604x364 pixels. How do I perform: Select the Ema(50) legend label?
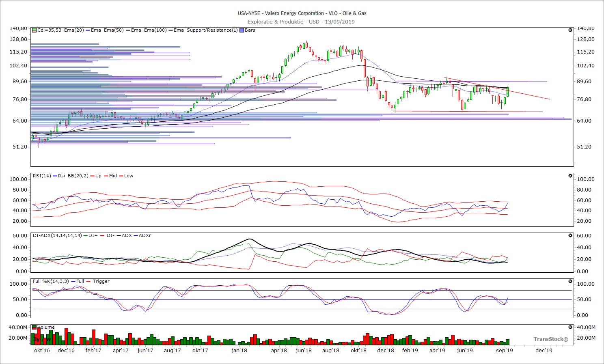[x=114, y=30]
